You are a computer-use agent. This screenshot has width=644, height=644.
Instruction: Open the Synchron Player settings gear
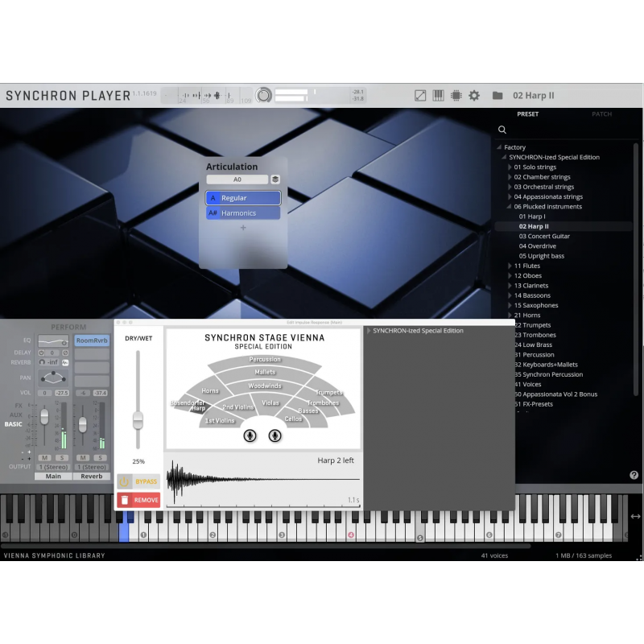point(475,95)
